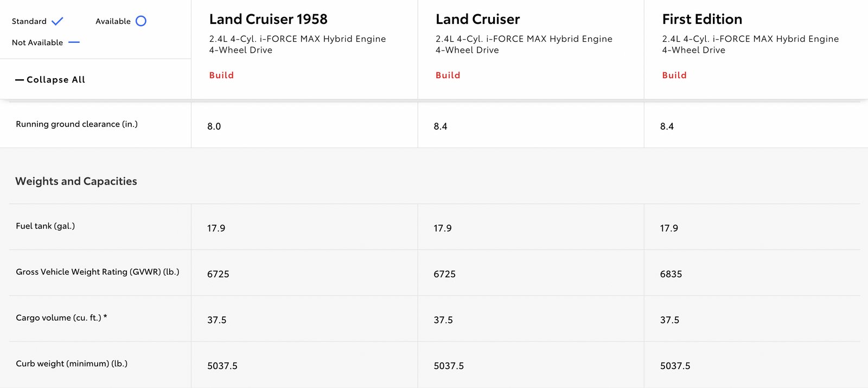Click the Gross Vehicle Weight Rating label
Screen dimensions: 868x388
pyautogui.click(x=97, y=272)
